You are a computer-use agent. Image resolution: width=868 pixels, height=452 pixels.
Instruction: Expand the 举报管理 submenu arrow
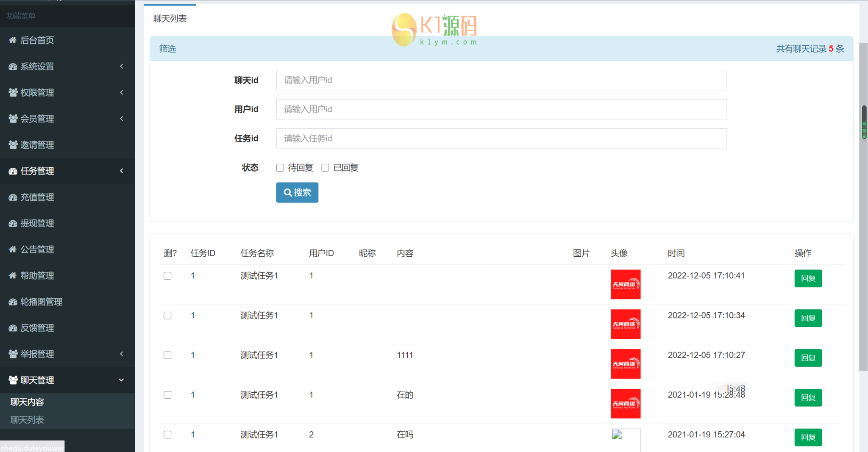[122, 354]
